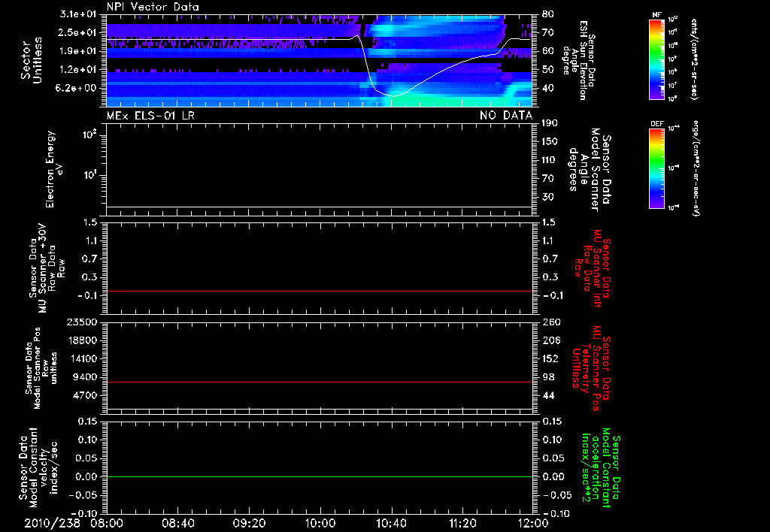
Task: Click the white line in the ELS panel
Action: 320,207
